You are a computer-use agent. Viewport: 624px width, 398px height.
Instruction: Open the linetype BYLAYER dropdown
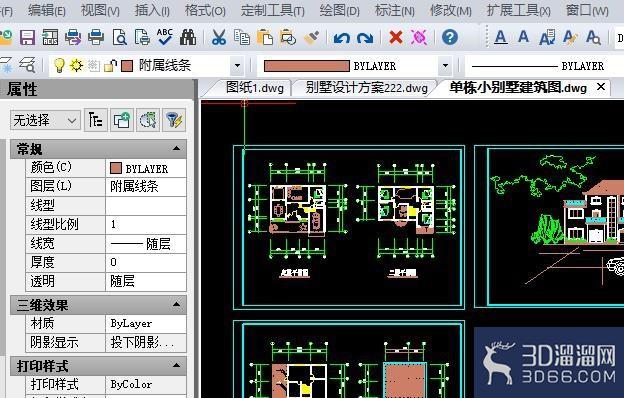(544, 66)
